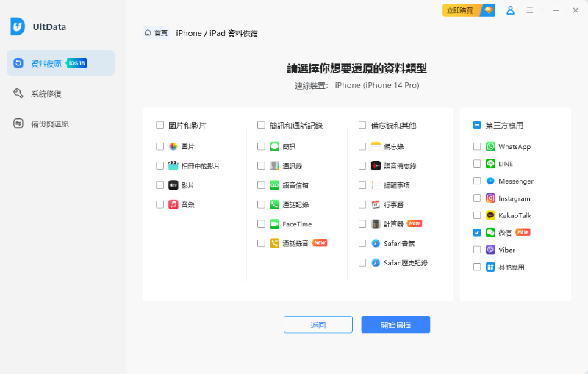Image resolution: width=588 pixels, height=374 pixels.
Task: Switch to 系統修復 in the sidebar
Action: tap(46, 93)
